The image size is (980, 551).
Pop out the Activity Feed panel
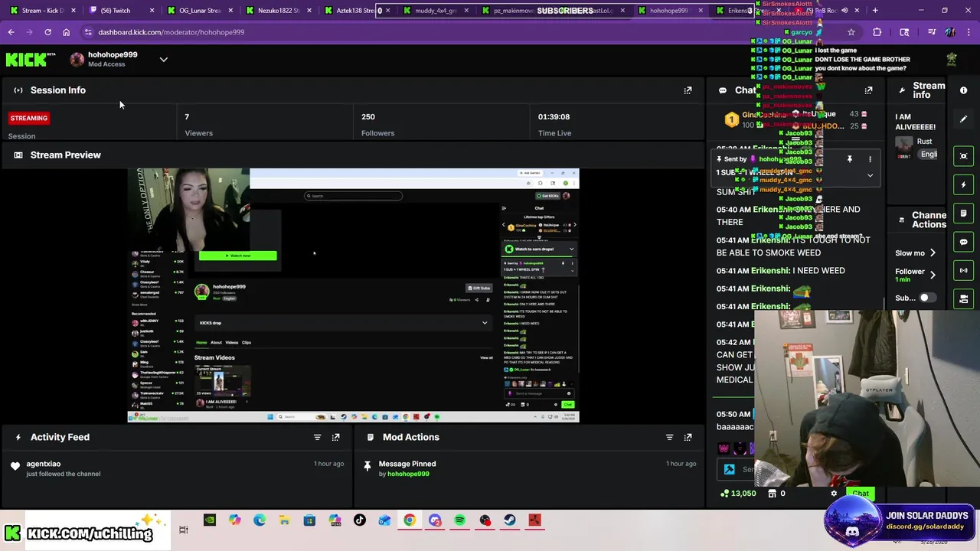click(x=335, y=437)
